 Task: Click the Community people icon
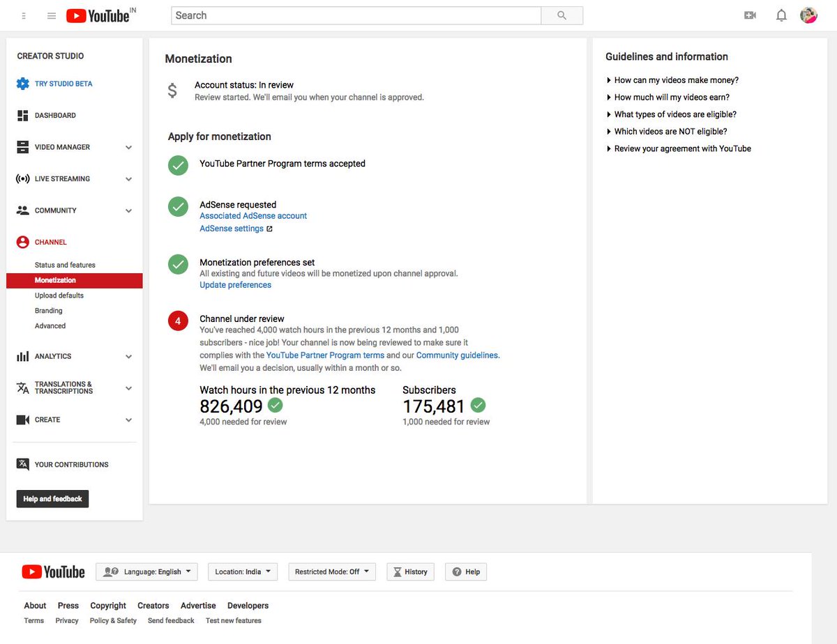23,210
